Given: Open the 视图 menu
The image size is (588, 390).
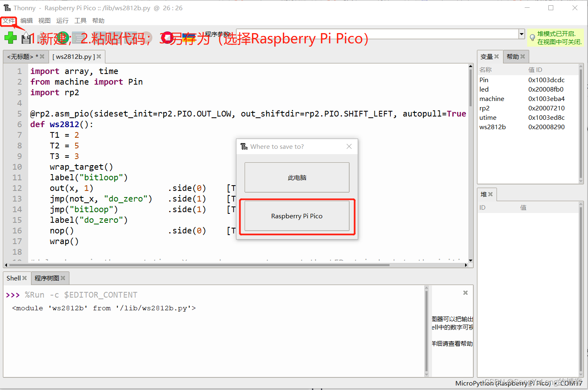Looking at the screenshot, I should tap(45, 21).
